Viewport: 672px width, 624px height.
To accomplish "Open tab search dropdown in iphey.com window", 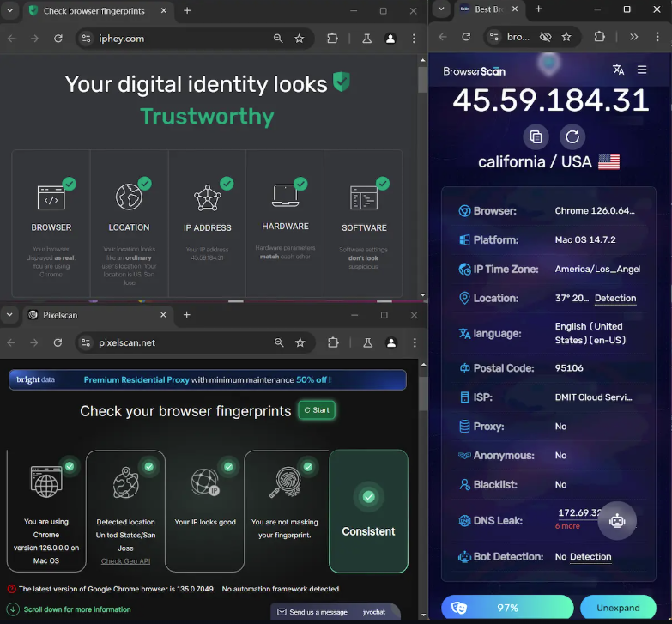I will pyautogui.click(x=9, y=10).
